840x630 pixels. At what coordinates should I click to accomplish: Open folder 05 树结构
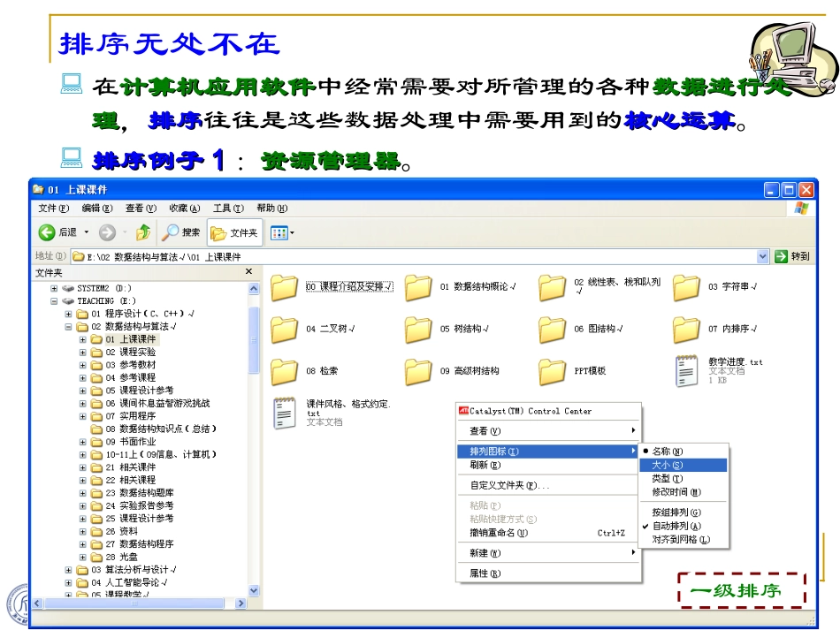point(418,330)
